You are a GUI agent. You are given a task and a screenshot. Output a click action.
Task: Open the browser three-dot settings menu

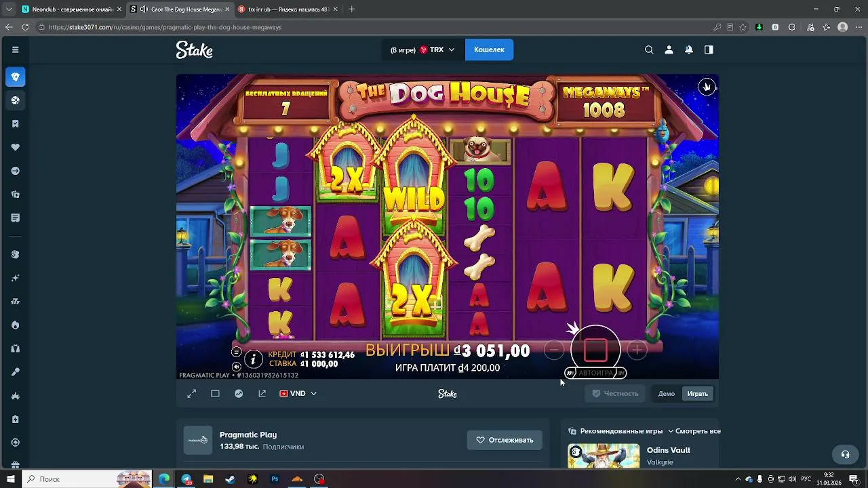tap(859, 27)
